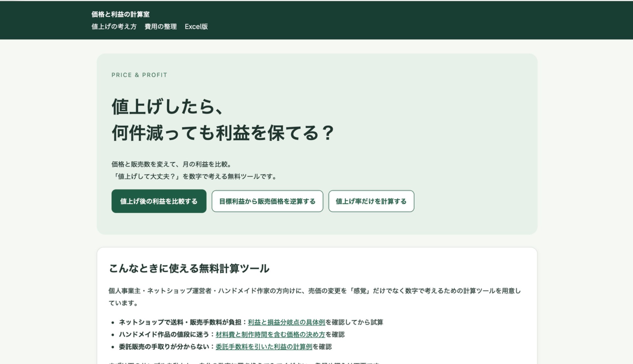The image size is (633, 364).
Task: Open the 価格と利益の計算室 site title
Action: click(120, 14)
